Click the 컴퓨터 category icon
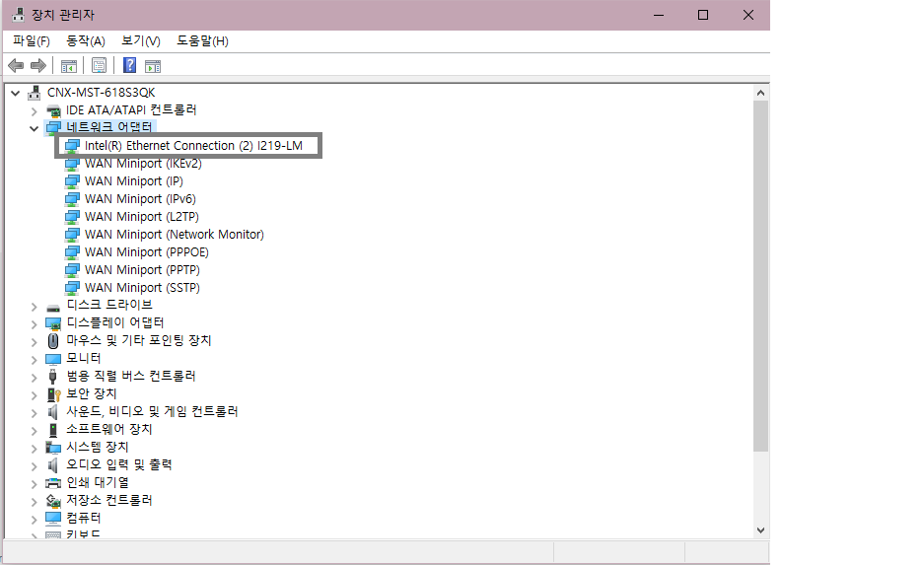This screenshot has height=565, width=924. coord(53,518)
